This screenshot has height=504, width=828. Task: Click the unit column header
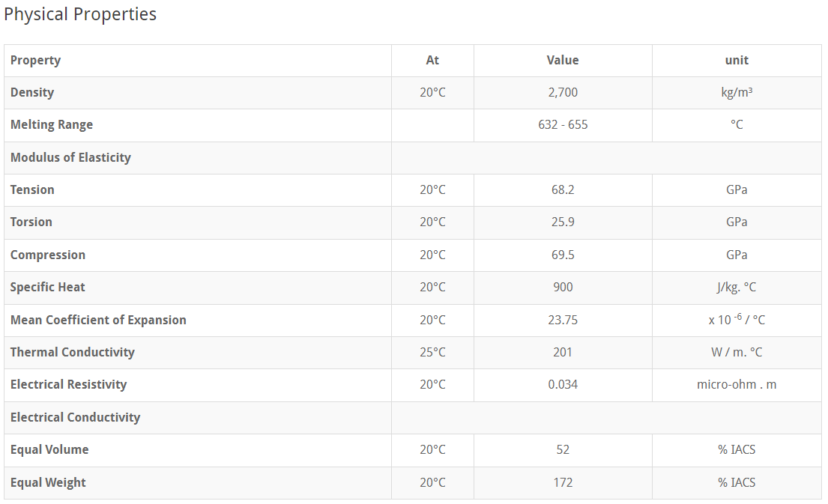point(737,60)
